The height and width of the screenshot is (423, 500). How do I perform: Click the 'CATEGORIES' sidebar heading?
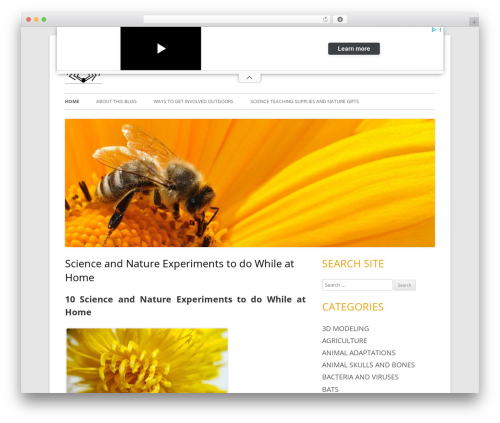pos(353,307)
